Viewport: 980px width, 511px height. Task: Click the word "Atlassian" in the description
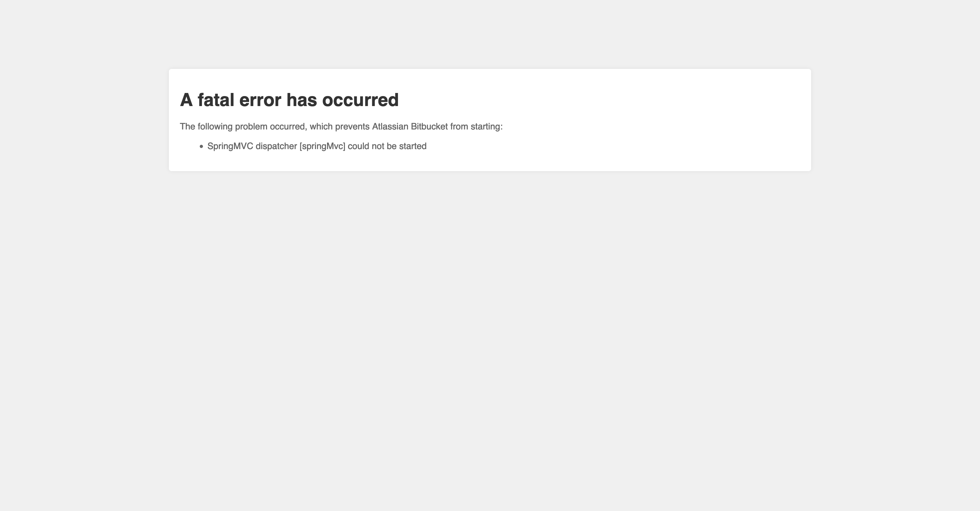pos(390,127)
